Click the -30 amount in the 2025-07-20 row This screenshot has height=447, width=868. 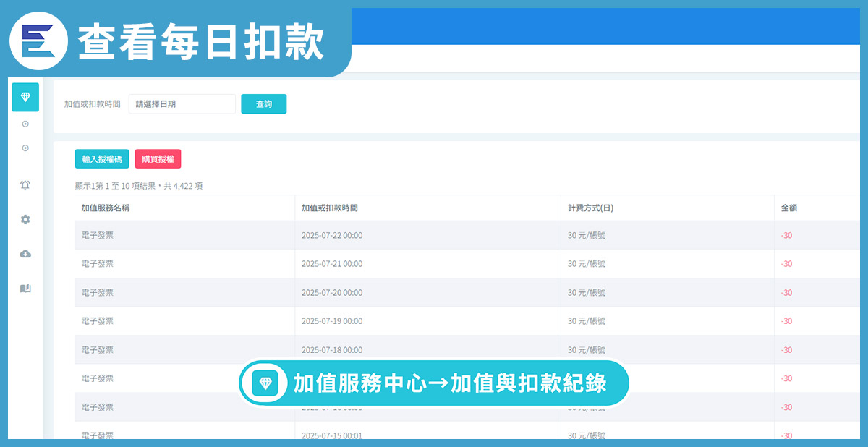[x=786, y=292]
